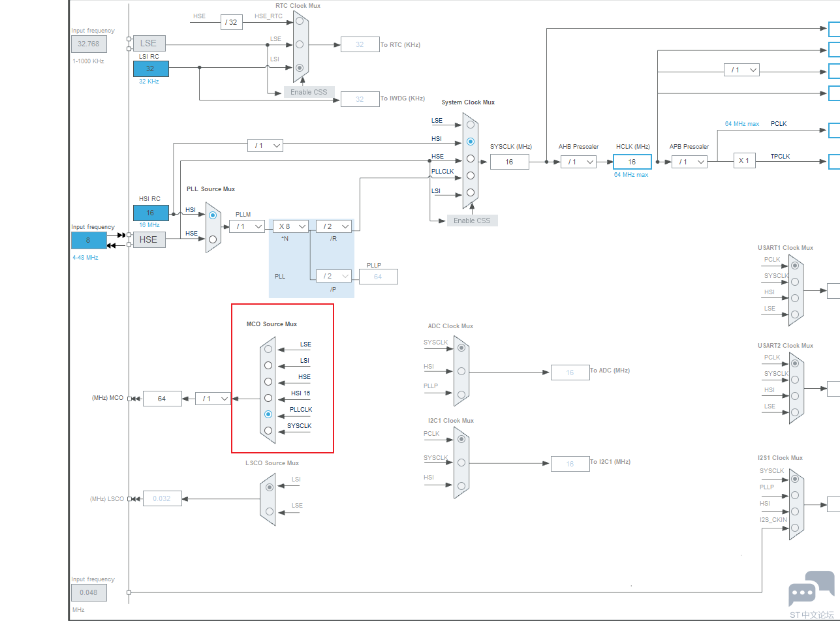The height and width of the screenshot is (625, 840).
Task: Pick PLLCLK in MCO Source Mux
Action: point(268,414)
